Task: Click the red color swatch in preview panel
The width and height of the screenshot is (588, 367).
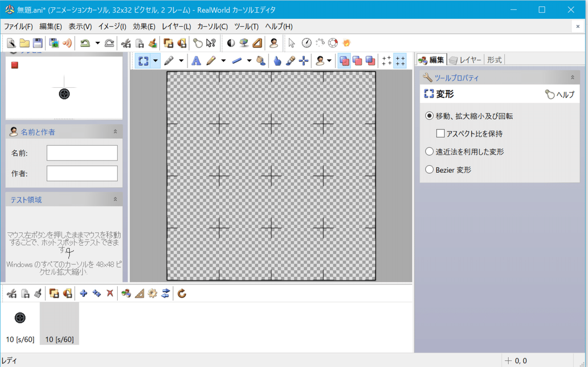Action: pyautogui.click(x=14, y=65)
